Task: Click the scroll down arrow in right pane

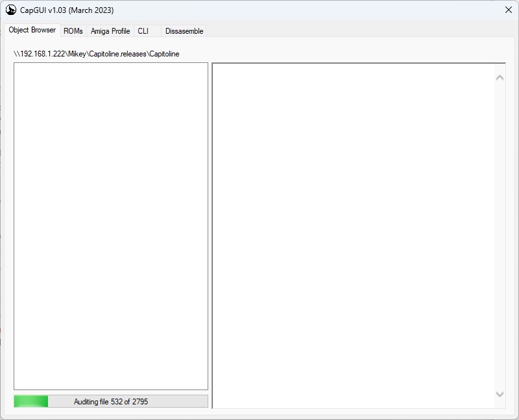Action: point(500,394)
